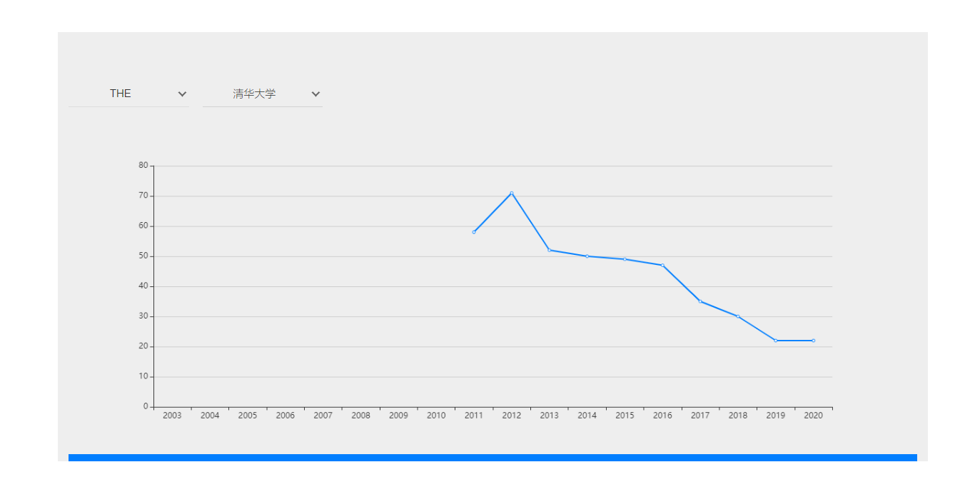Click the 2010 x-axis year label
The width and height of the screenshot is (980, 487).
(x=436, y=416)
